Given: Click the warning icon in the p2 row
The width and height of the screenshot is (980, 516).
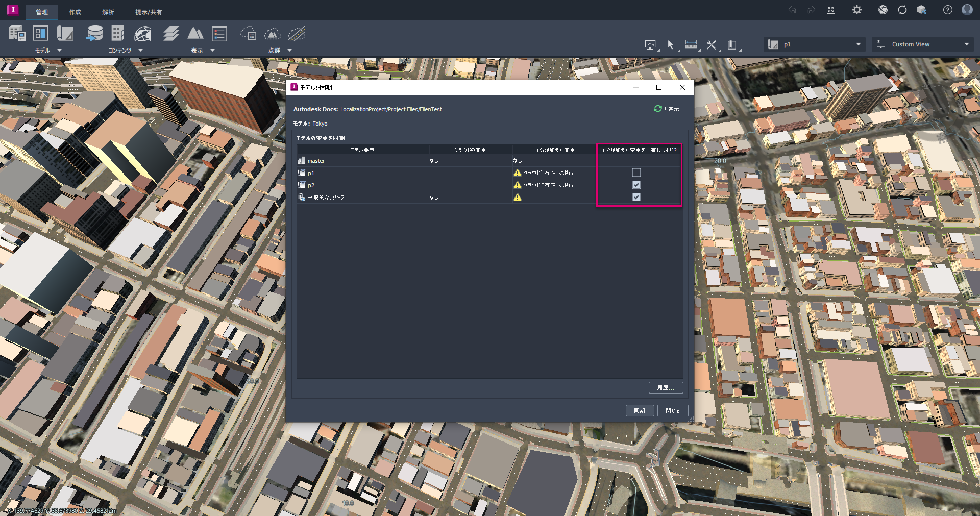Looking at the screenshot, I should (518, 185).
